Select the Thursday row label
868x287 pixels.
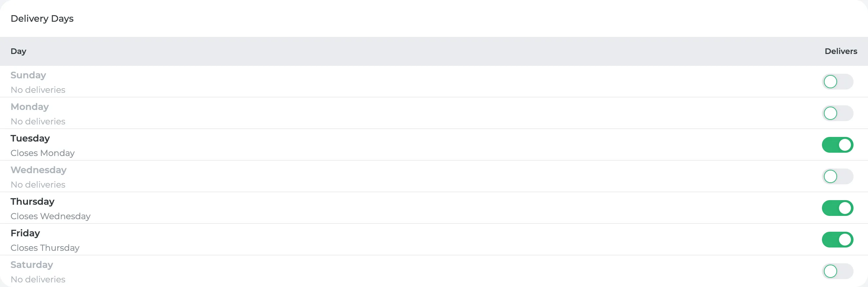tap(32, 201)
